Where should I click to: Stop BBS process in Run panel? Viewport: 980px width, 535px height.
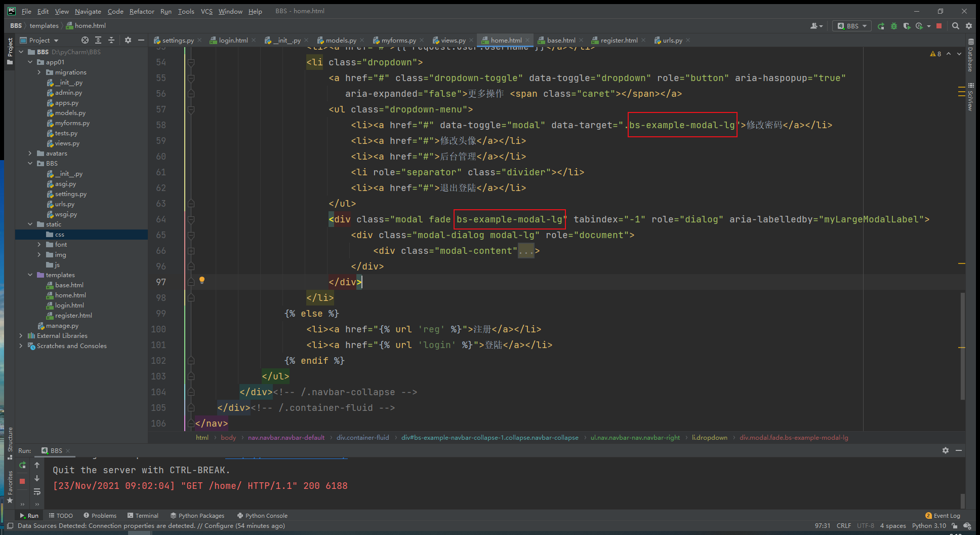coord(22,481)
